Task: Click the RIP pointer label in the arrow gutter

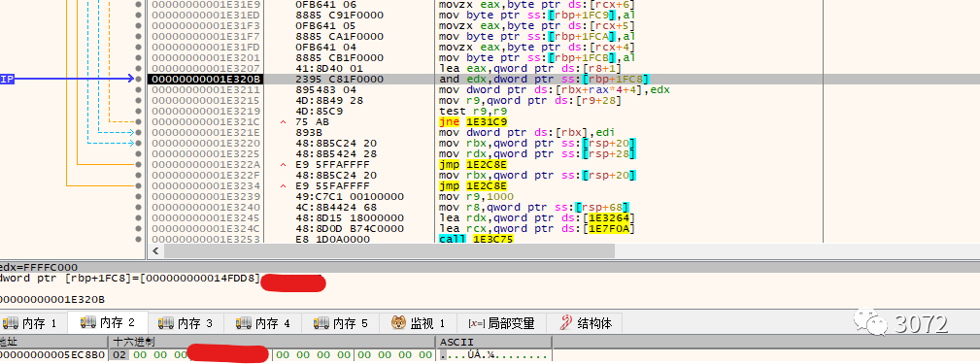Action: [7, 80]
